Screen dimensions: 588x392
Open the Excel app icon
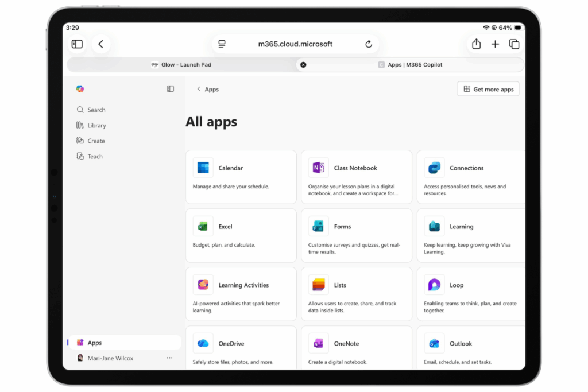[203, 227]
